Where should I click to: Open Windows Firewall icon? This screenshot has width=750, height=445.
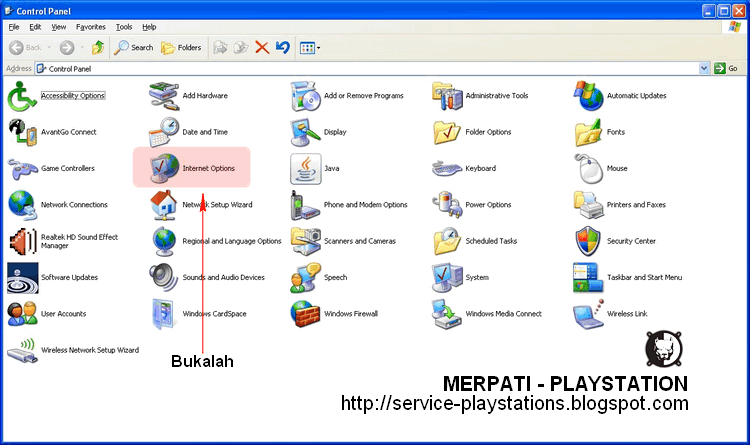(305, 314)
